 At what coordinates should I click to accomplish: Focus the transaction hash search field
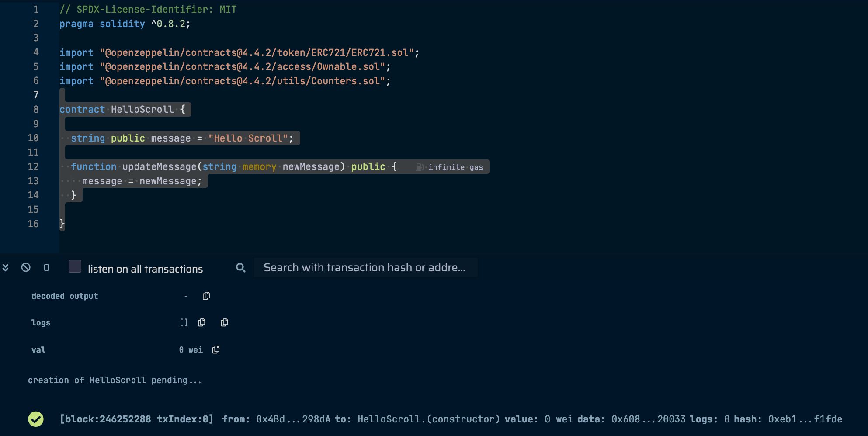pyautogui.click(x=366, y=267)
